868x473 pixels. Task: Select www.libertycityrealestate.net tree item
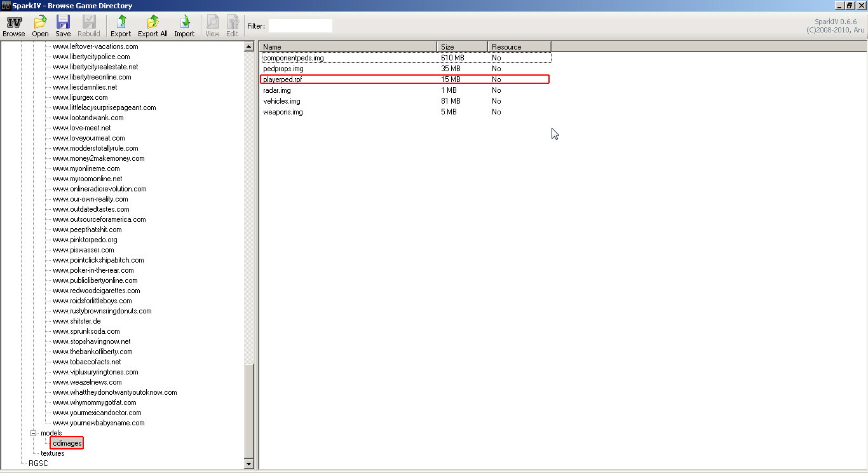95,67
